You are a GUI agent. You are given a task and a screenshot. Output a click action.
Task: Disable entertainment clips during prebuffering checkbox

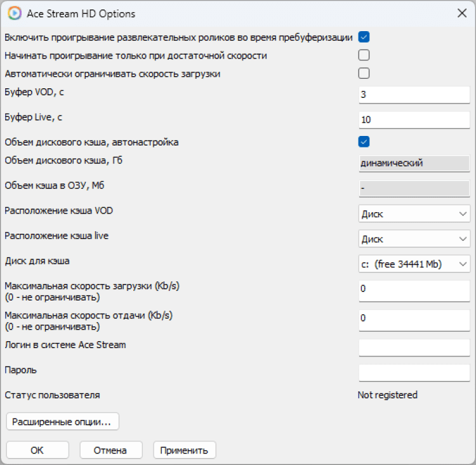click(364, 37)
